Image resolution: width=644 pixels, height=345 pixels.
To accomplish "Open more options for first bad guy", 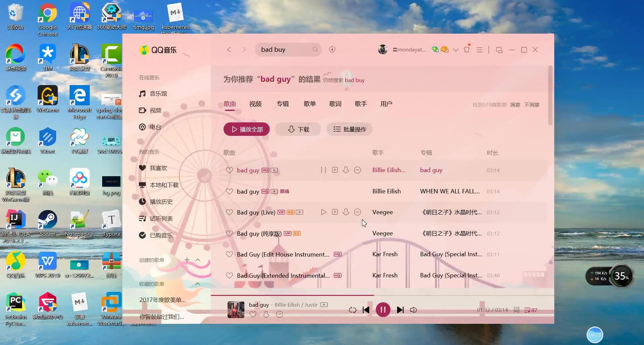I will point(358,170).
